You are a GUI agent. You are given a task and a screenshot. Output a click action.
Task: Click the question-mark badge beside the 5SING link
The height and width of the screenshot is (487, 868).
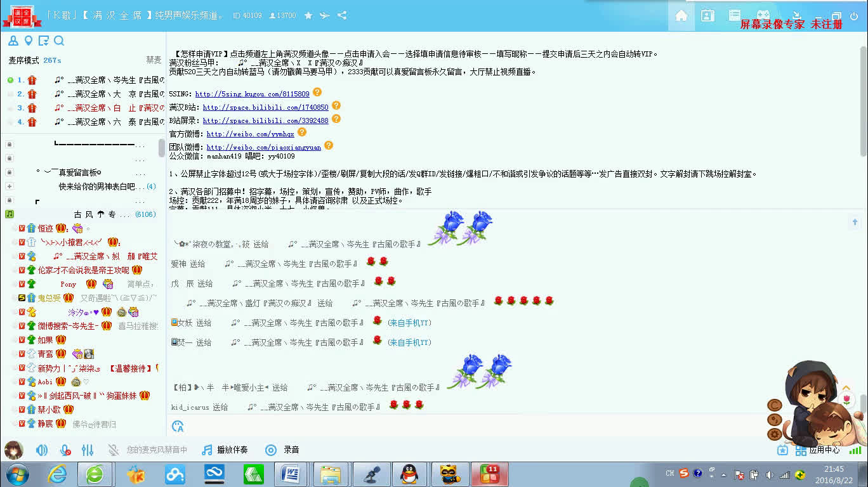(317, 92)
